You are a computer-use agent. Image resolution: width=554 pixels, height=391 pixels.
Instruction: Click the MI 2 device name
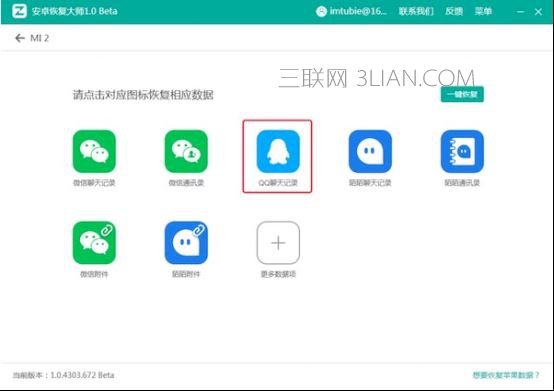tap(40, 38)
